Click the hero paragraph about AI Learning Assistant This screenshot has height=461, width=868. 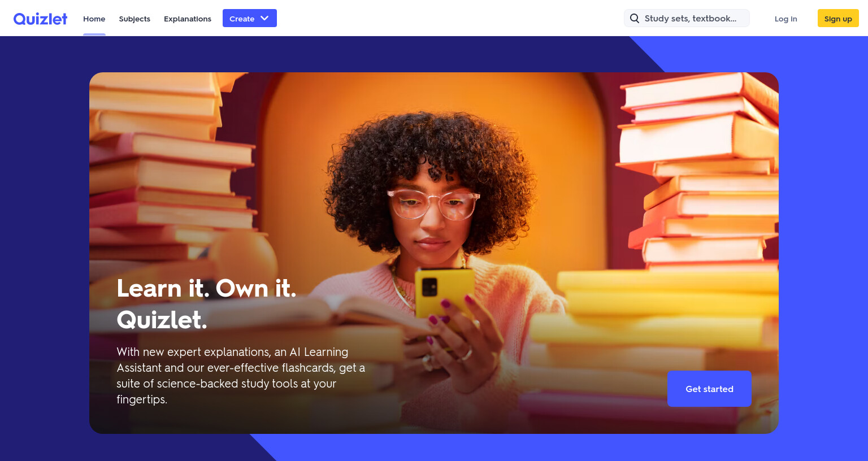point(241,375)
